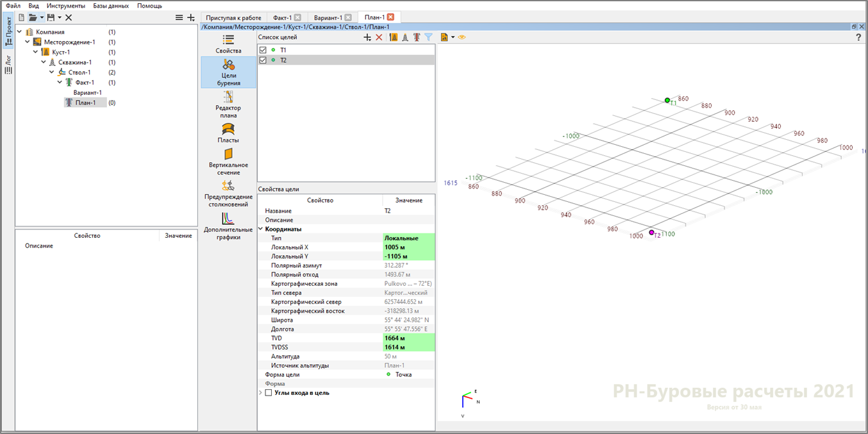Open Дополнительные графики section
Image resolution: width=868 pixels, height=434 pixels.
228,226
